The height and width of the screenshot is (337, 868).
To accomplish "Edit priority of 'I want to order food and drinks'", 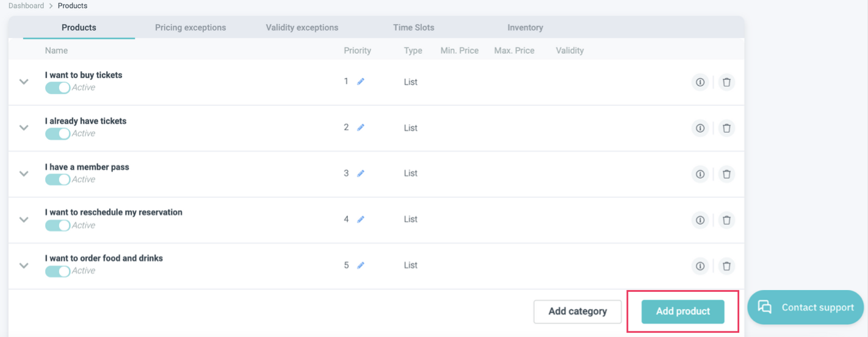I will point(361,266).
